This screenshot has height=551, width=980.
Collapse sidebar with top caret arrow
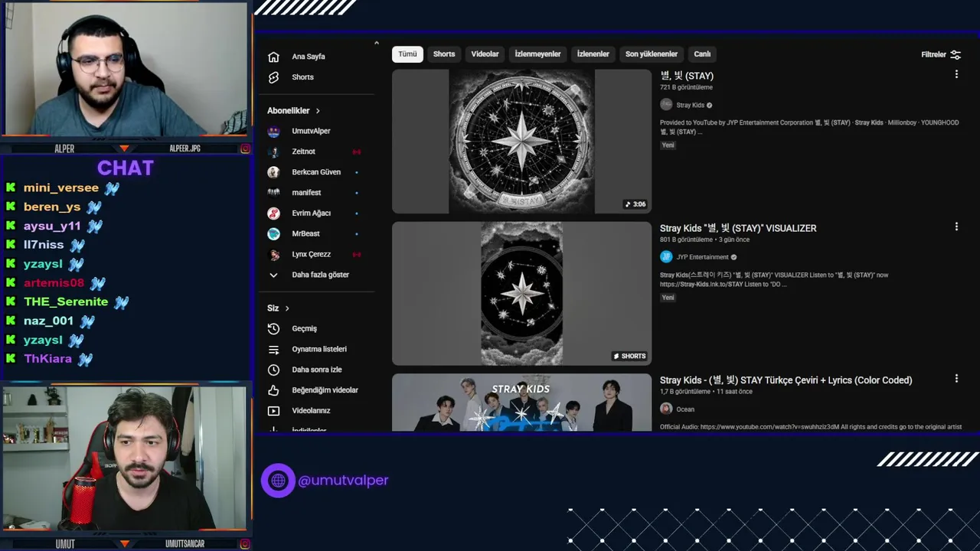tap(376, 43)
